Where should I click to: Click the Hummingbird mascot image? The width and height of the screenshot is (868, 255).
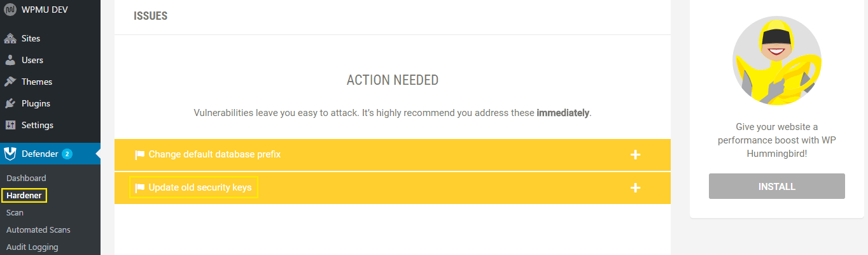coord(776,61)
